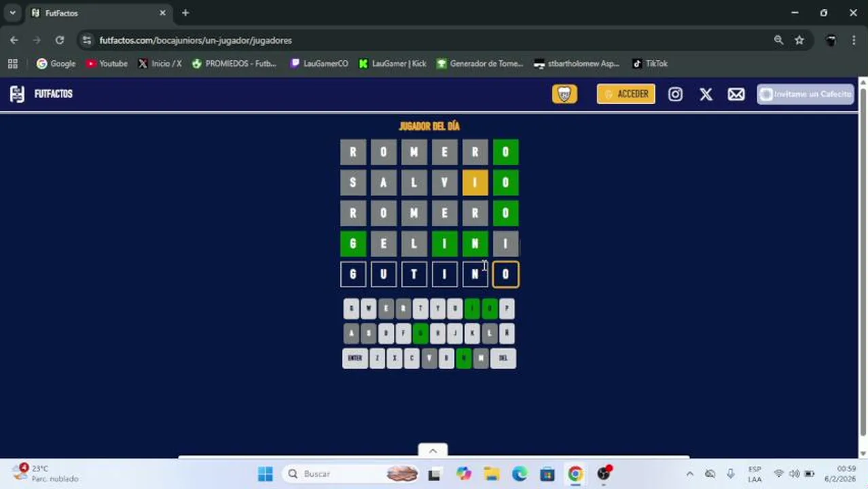Bookmark this page with star icon
The width and height of the screenshot is (868, 489).
click(x=799, y=40)
